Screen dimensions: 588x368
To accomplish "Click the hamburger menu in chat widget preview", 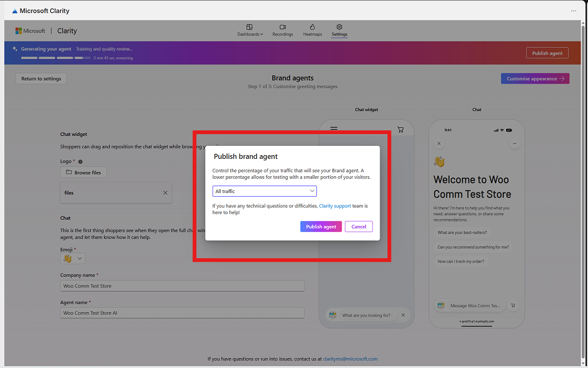I will (334, 128).
